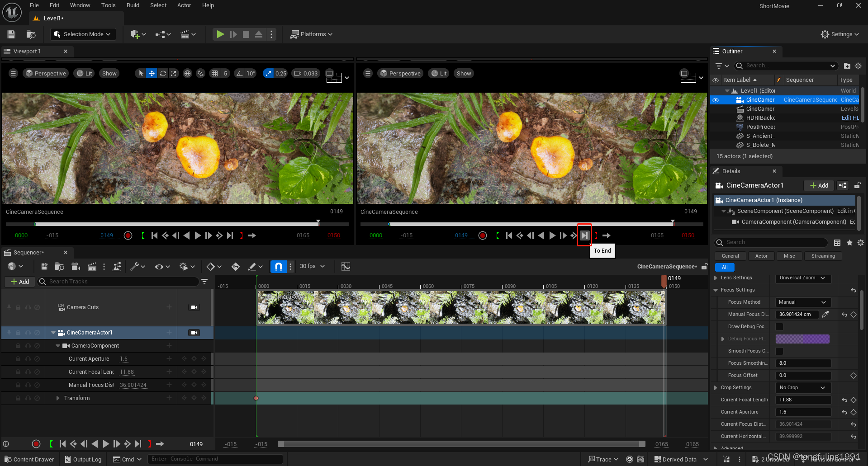Open camera speed 0.033 setting
The image size is (868, 466).
point(306,73)
